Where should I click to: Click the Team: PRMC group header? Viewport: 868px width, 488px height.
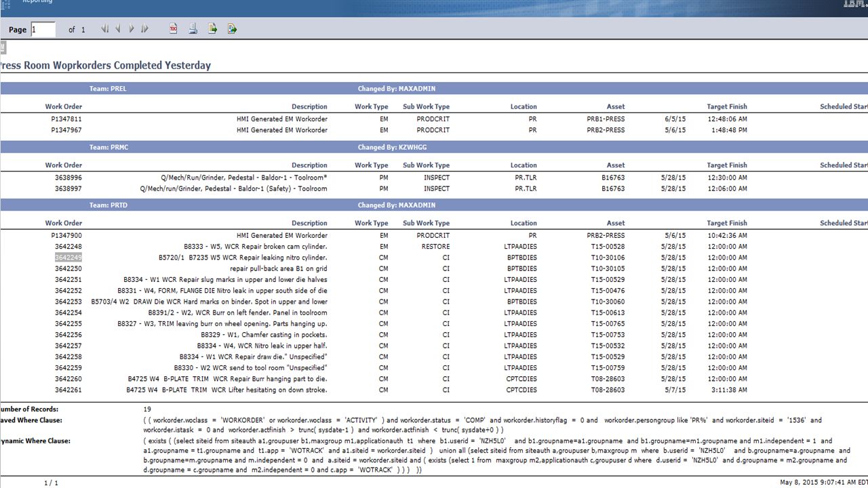coord(108,147)
